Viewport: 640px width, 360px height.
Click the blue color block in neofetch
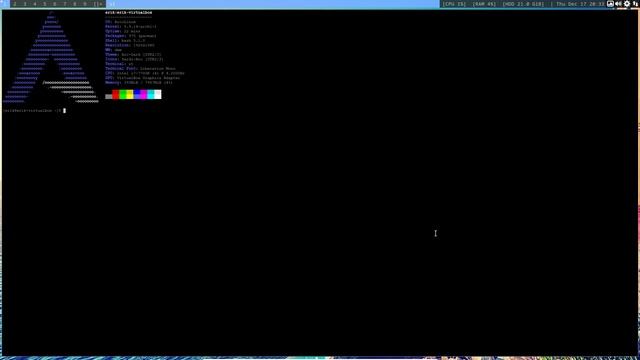(x=137, y=94)
